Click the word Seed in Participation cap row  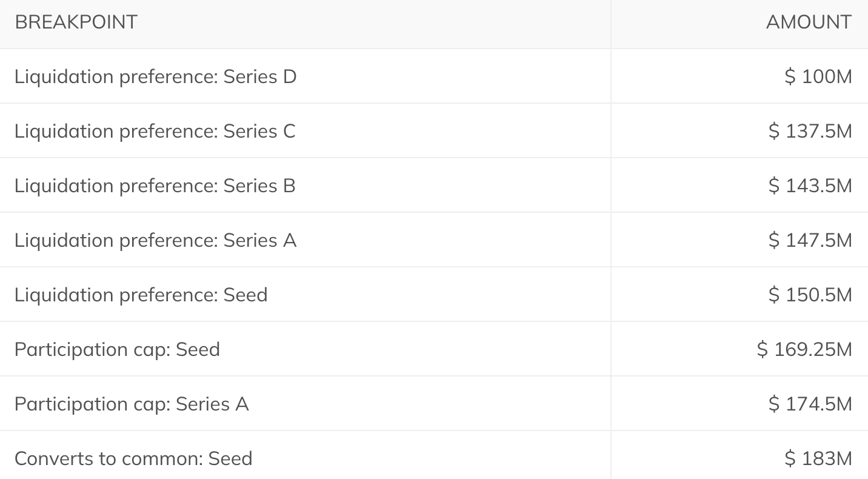pos(198,349)
